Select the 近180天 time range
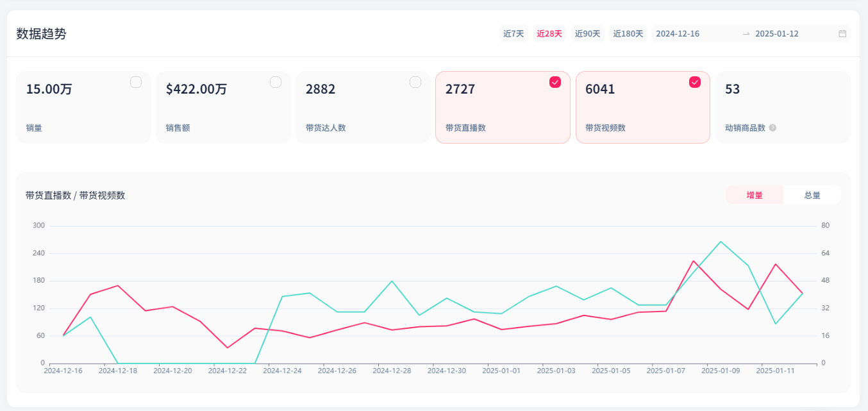The image size is (868, 411). [628, 34]
